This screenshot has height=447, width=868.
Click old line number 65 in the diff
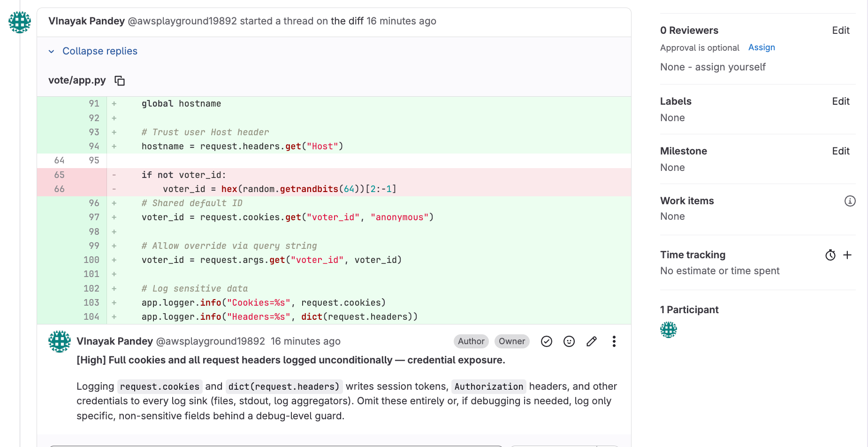(59, 175)
